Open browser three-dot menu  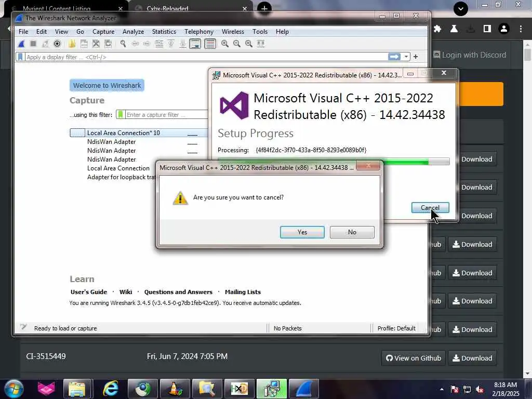point(521,29)
